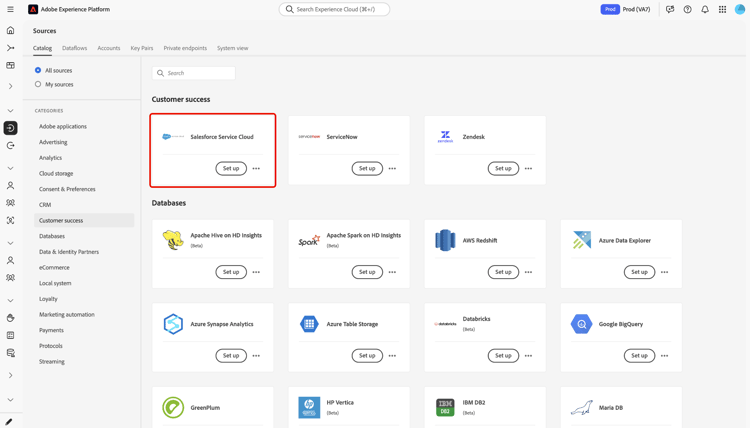Set up Salesforce Service Cloud source
Viewport: 750px width, 428px height.
click(231, 168)
